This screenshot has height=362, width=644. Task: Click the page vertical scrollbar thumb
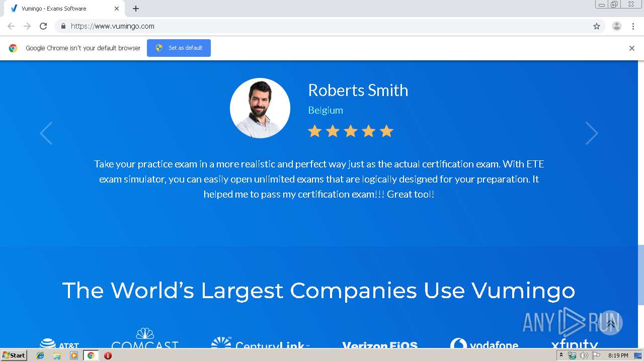click(640, 275)
